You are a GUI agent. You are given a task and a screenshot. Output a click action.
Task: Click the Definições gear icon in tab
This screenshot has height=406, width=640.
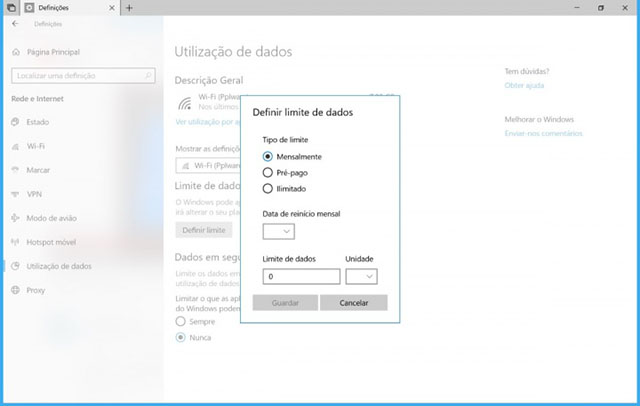coord(29,8)
